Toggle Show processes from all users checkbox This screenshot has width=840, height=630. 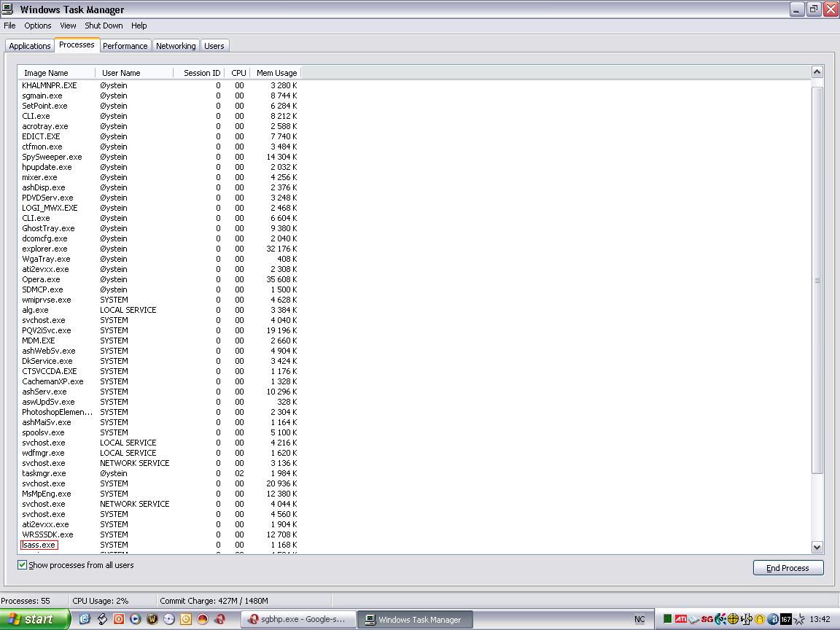pos(22,564)
